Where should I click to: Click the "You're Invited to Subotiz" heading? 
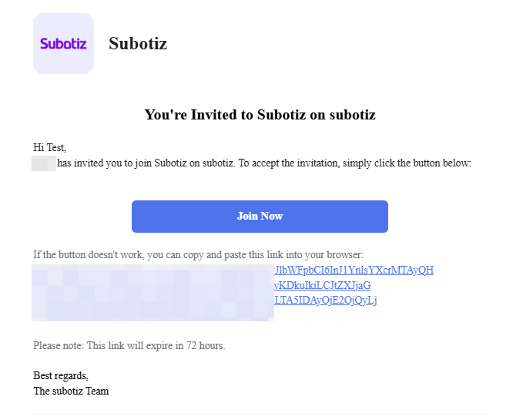click(260, 116)
